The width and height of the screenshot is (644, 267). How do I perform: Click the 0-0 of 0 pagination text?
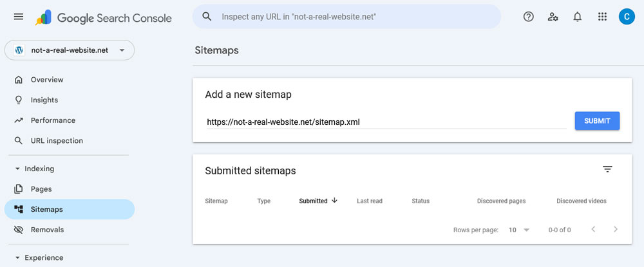560,230
